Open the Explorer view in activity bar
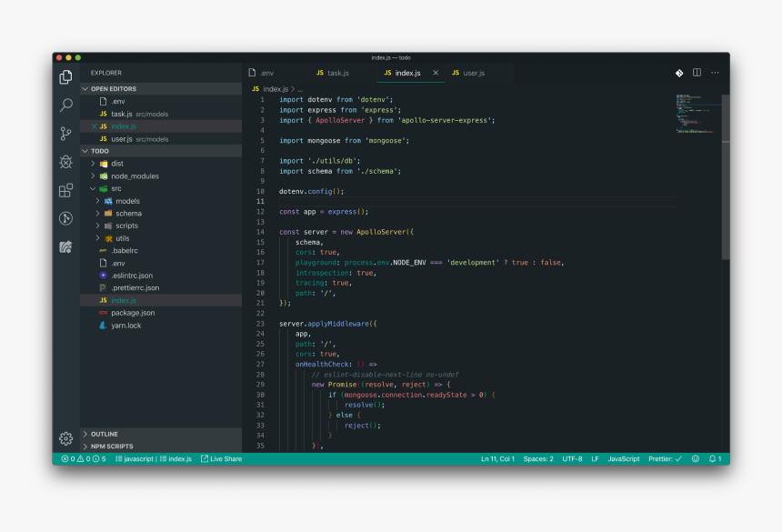This screenshot has width=782, height=532. click(x=65, y=76)
